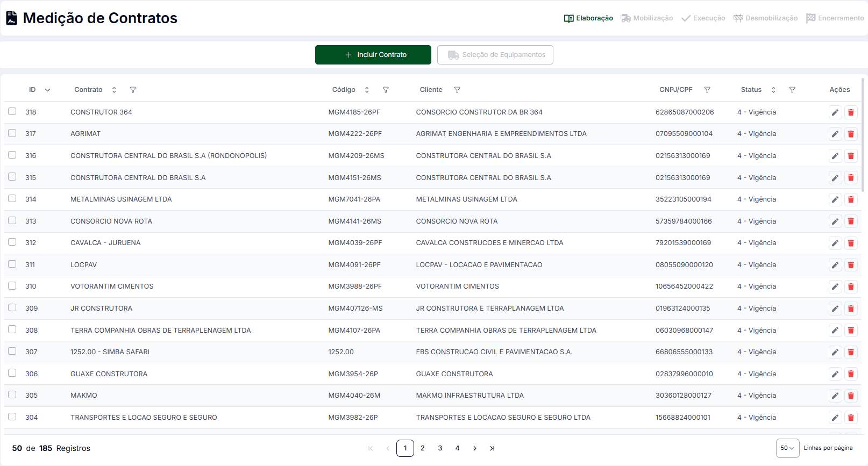868x466 pixels.
Task: Click the table vertical scrollbar
Action: (863, 135)
